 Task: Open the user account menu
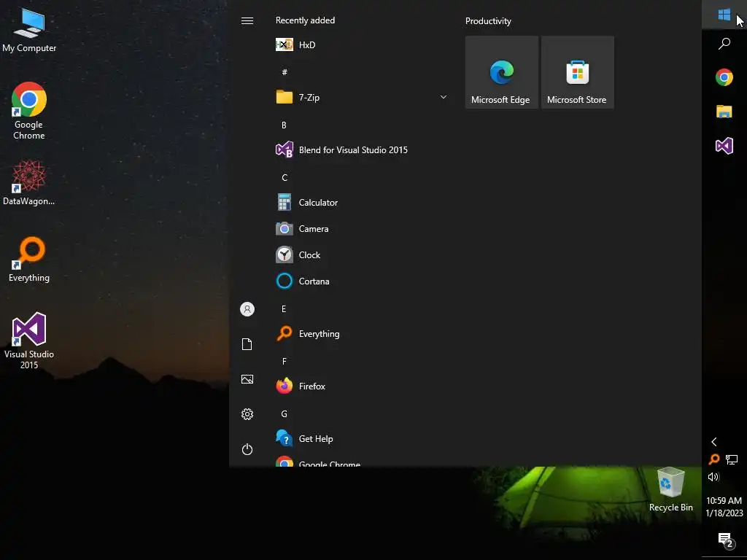(247, 309)
